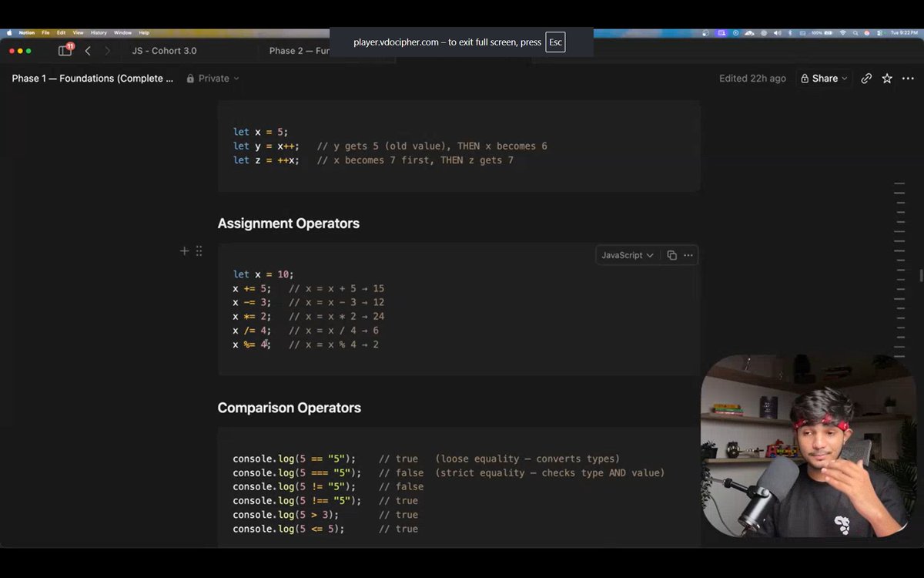Click the six-dot block drag handle
The image size is (924, 578).
(199, 250)
